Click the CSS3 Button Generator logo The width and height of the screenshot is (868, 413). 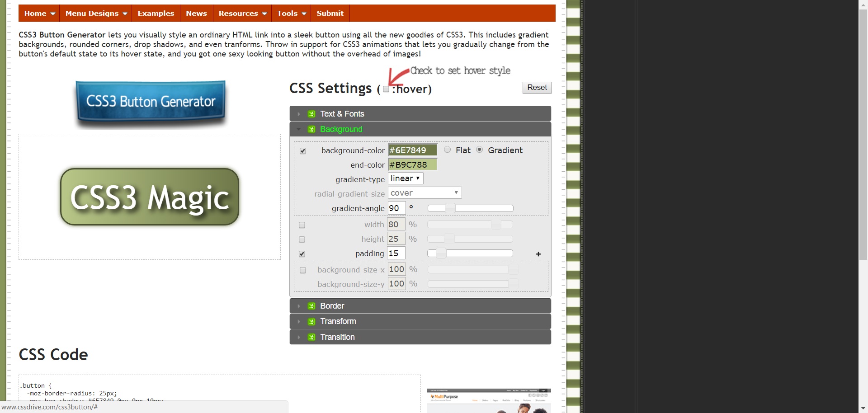[x=151, y=102]
